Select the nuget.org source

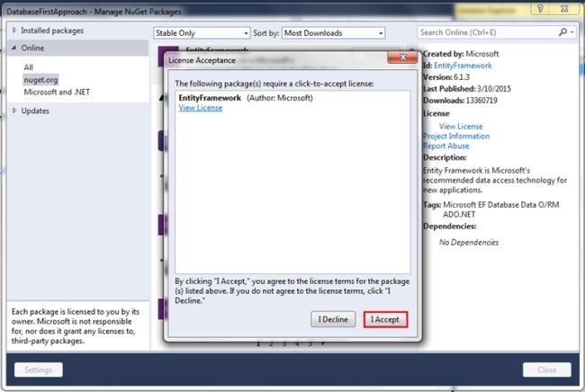(x=40, y=80)
